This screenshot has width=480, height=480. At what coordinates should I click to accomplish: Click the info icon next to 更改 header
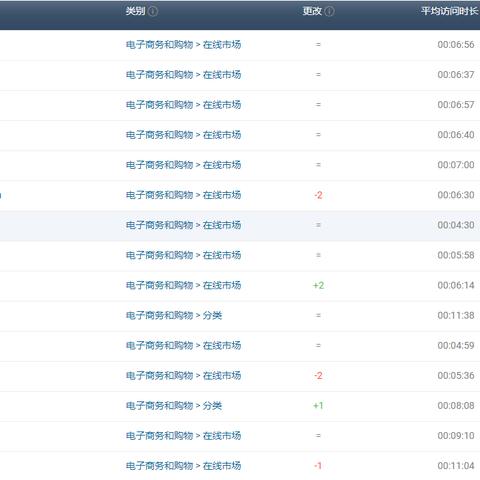coord(329,11)
